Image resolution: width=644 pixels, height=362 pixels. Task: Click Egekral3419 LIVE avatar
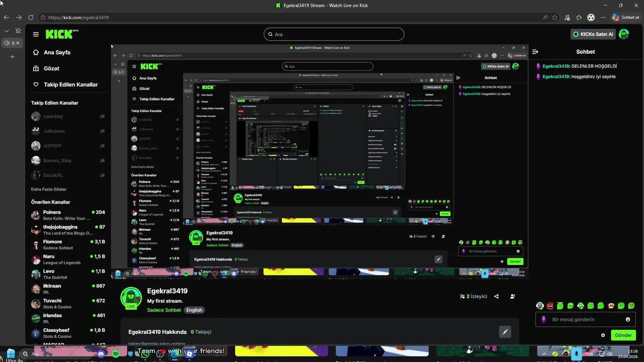click(131, 298)
